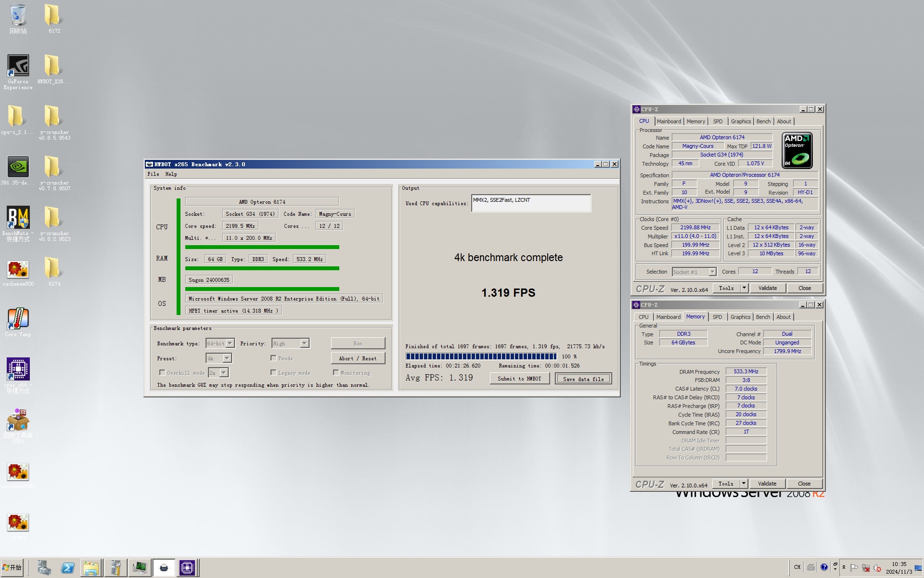Open Windows Explorer from the taskbar
The height and width of the screenshot is (578, 924).
pos(91,568)
